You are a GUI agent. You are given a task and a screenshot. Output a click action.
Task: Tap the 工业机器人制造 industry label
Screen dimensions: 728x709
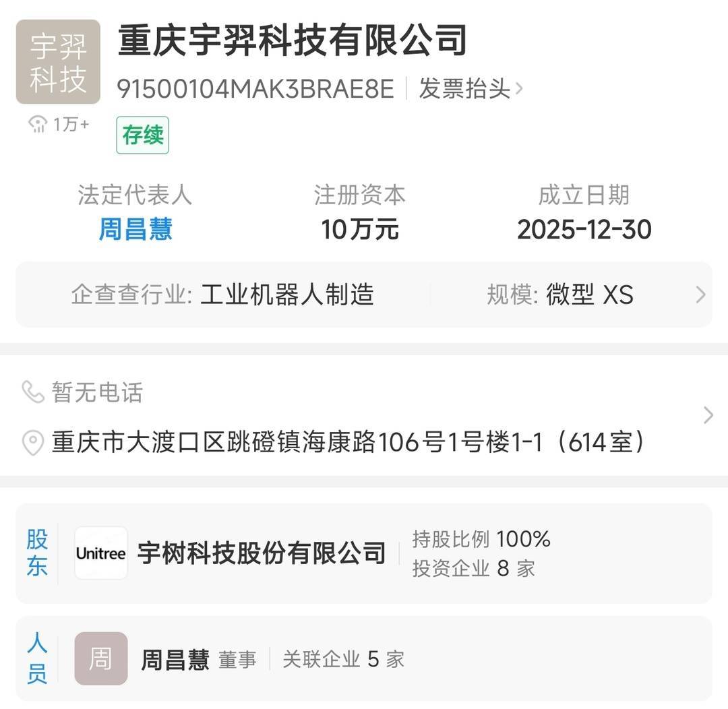click(286, 295)
